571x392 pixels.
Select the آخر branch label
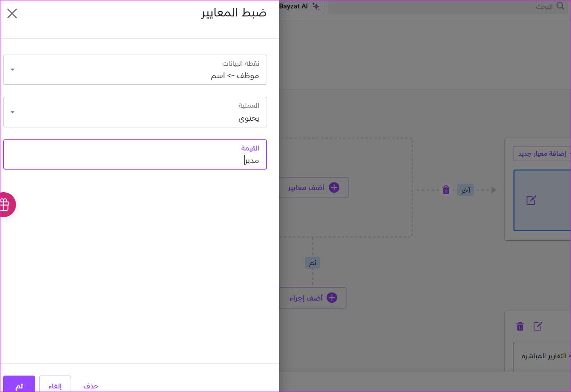465,190
